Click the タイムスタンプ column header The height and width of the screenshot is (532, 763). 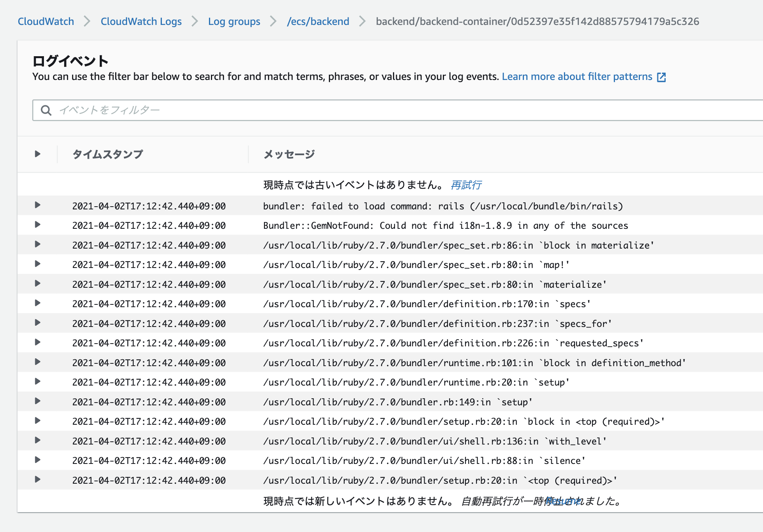tap(108, 154)
